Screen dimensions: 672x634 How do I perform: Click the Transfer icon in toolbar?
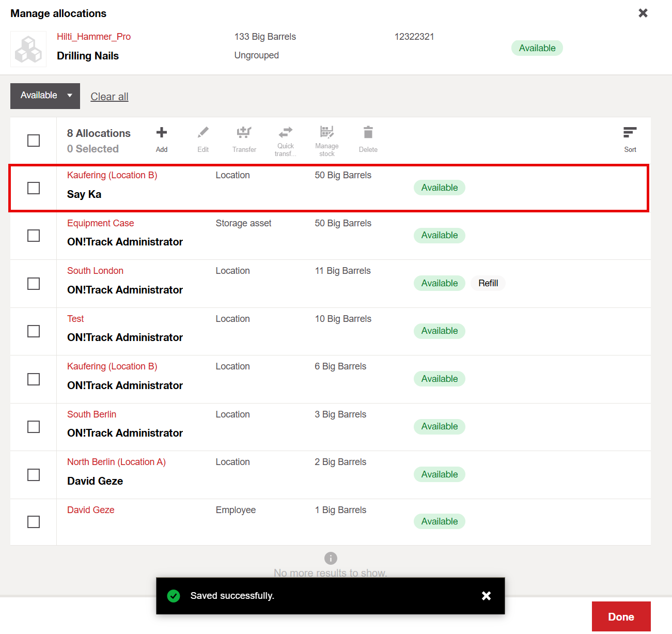click(x=244, y=133)
